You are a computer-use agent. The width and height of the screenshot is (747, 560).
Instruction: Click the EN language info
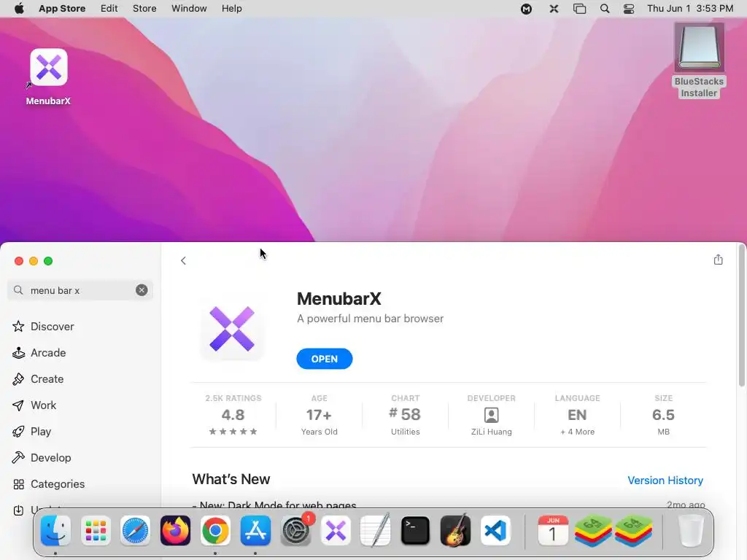(578, 414)
